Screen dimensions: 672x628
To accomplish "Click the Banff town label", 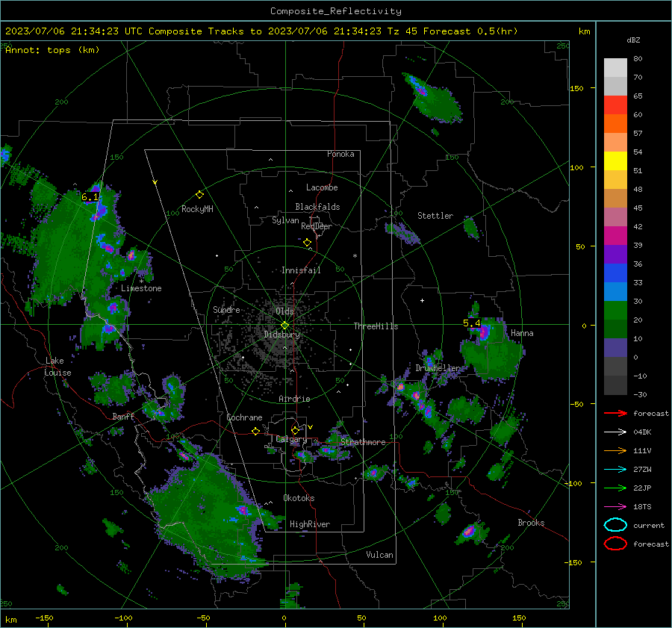I will (123, 417).
